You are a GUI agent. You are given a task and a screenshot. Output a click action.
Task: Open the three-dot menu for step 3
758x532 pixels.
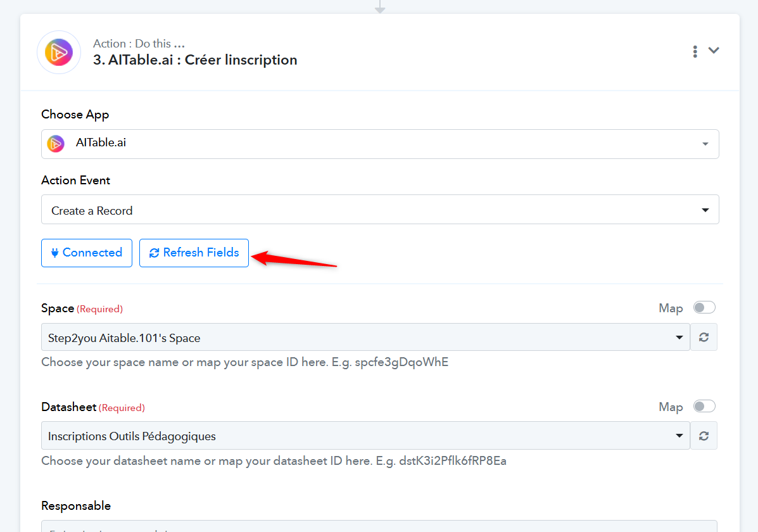pyautogui.click(x=695, y=51)
